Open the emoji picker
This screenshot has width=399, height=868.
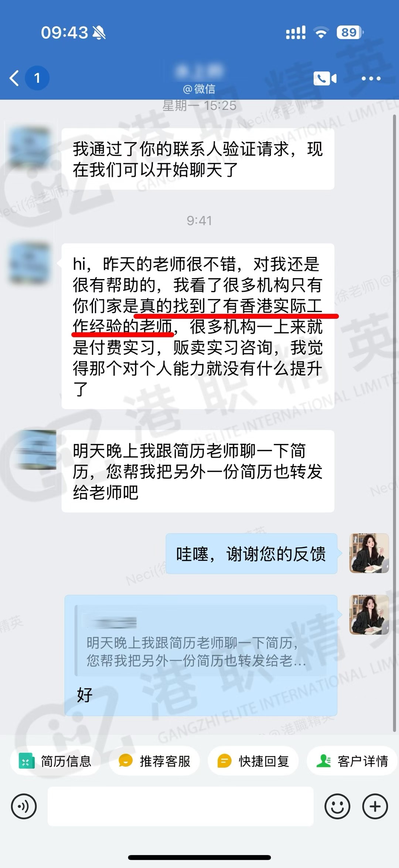pyautogui.click(x=337, y=806)
